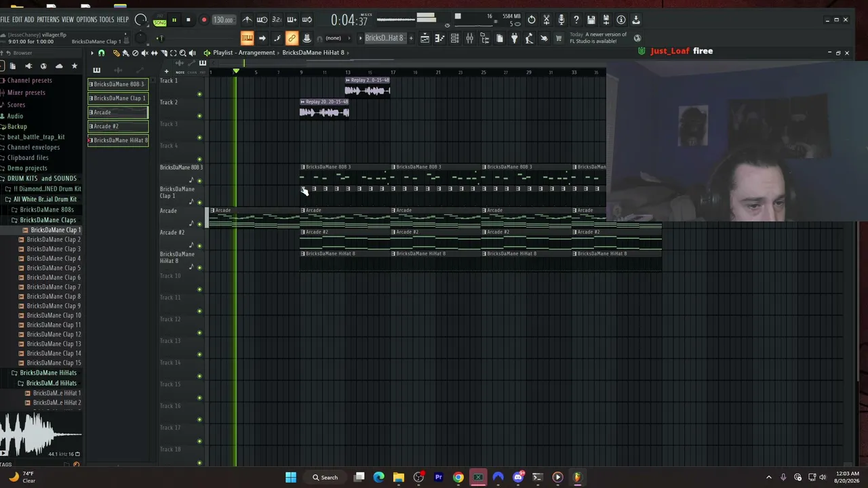
Task: Open project info icon
Action: [621, 20]
